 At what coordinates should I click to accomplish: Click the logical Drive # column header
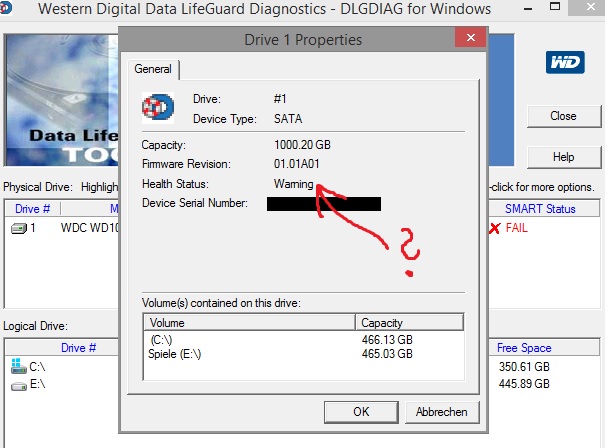[x=62, y=347]
